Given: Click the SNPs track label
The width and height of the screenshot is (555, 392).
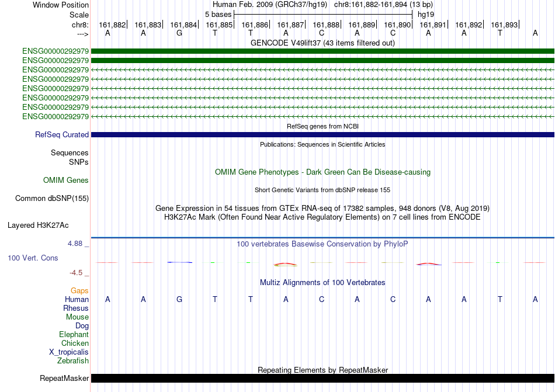Looking at the screenshot, I should point(79,162).
